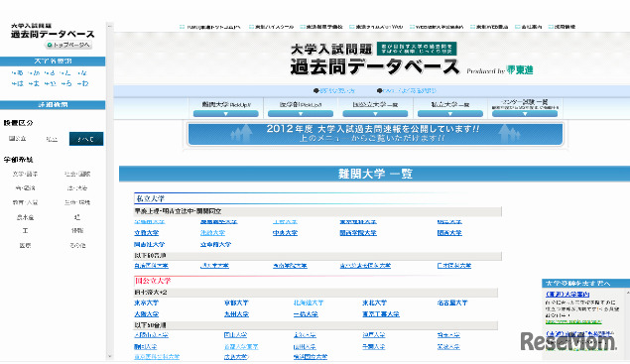
Task: Toggle the 工 faculty filter
Action: click(x=25, y=231)
